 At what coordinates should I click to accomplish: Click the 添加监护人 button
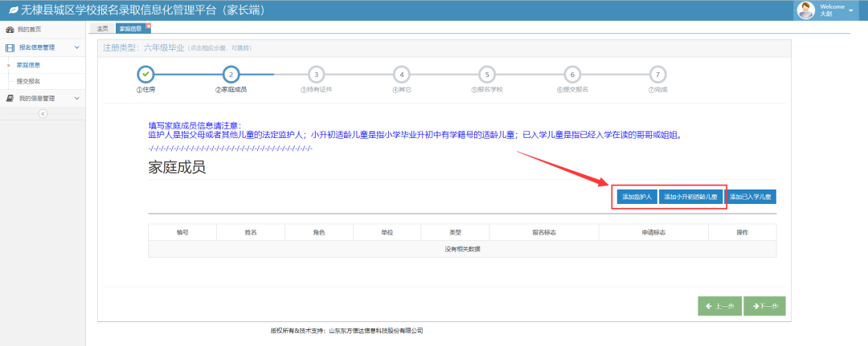click(x=637, y=197)
